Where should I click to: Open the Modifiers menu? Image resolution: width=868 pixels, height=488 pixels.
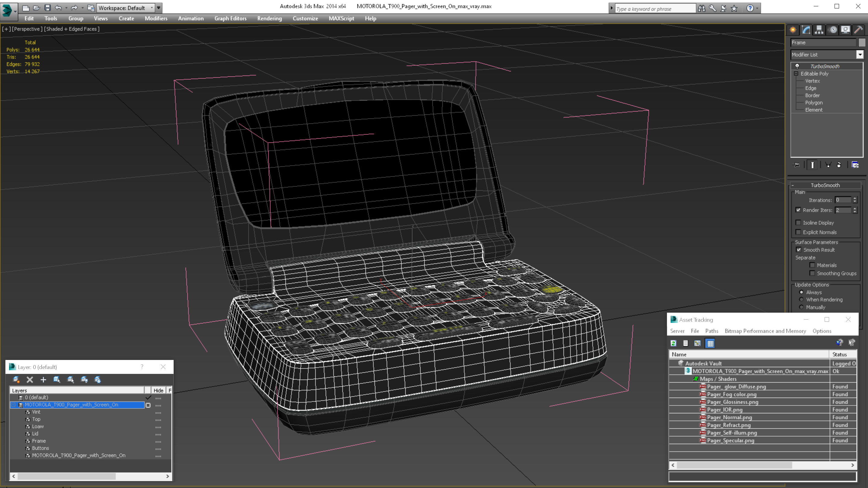[x=156, y=18]
